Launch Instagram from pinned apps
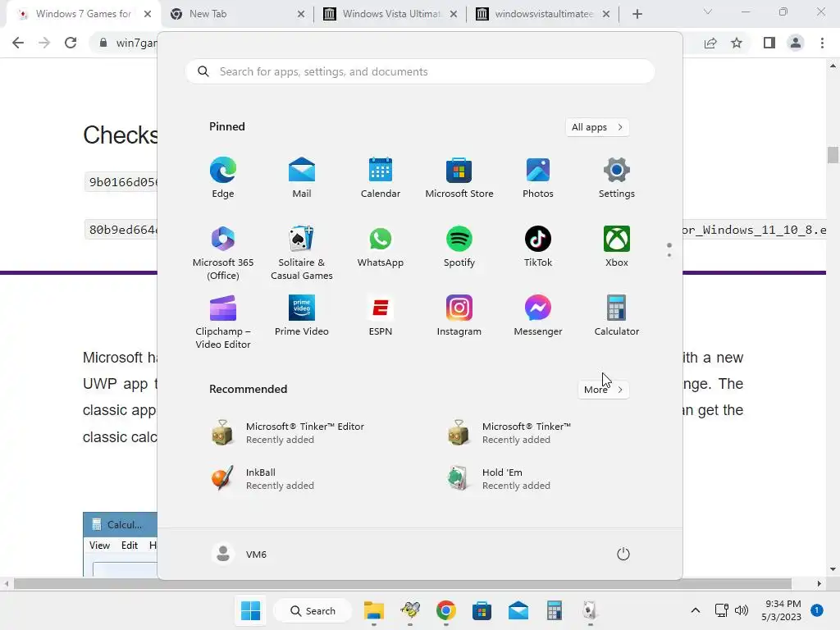Image resolution: width=840 pixels, height=630 pixels. [459, 316]
